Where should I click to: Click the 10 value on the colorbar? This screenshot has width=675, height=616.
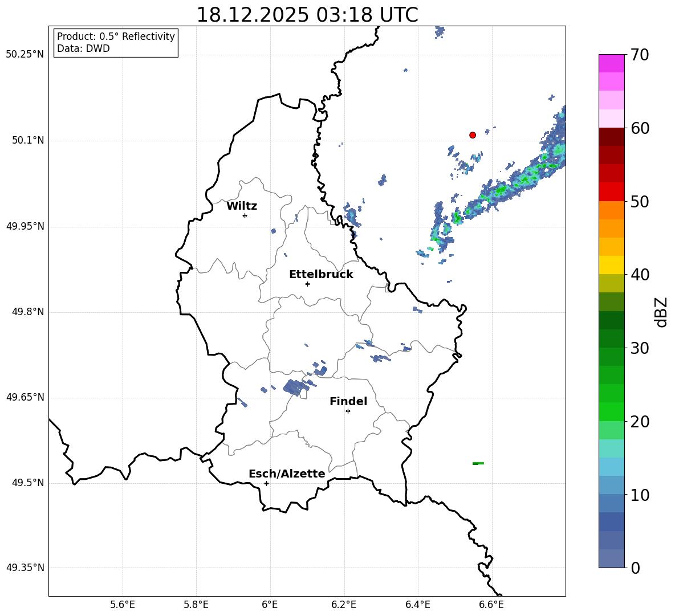pos(640,495)
